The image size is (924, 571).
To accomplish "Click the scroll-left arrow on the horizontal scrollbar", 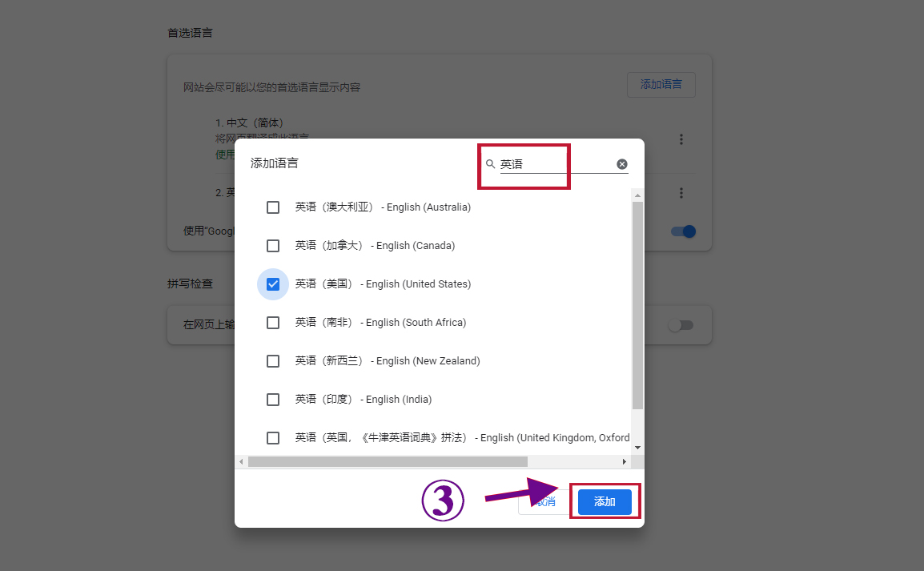I will point(241,461).
